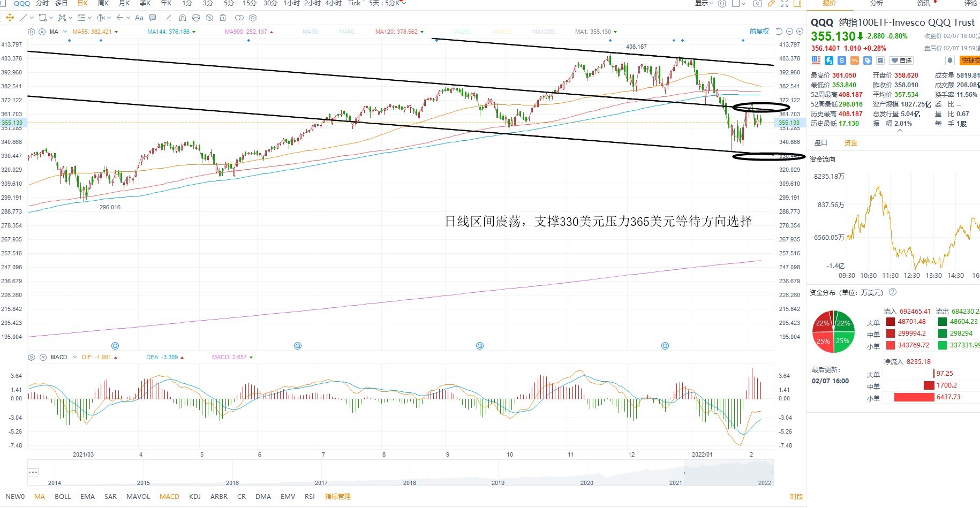
Task: Toggle the KDJ indicator
Action: pos(194,496)
